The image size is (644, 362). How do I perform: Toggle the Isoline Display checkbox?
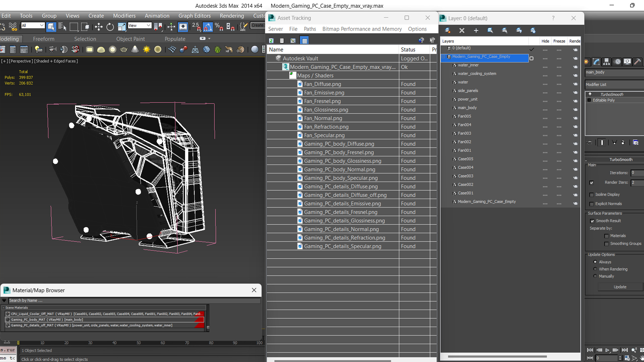592,195
